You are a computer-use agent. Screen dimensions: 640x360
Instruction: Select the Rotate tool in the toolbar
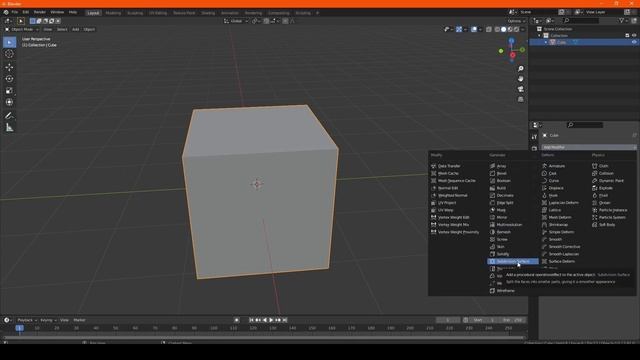(x=9, y=79)
